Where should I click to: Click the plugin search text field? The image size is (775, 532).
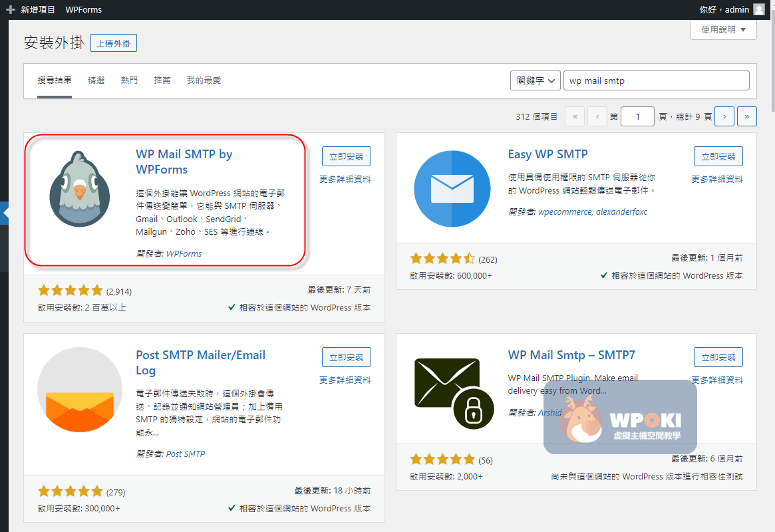656,80
